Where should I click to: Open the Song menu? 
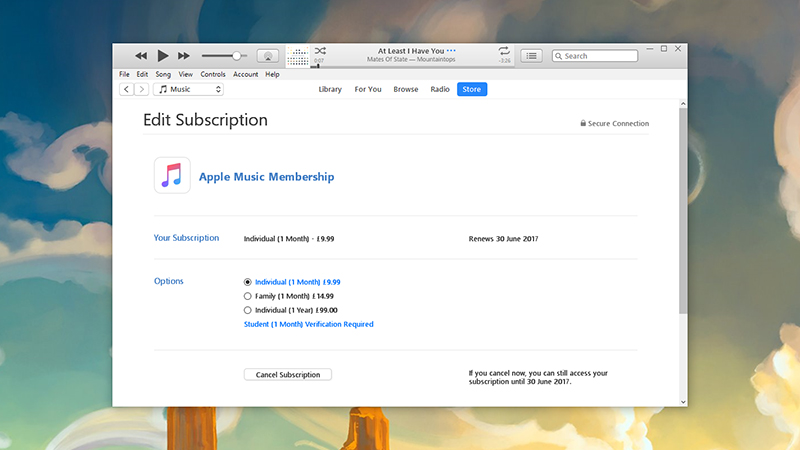coord(163,74)
